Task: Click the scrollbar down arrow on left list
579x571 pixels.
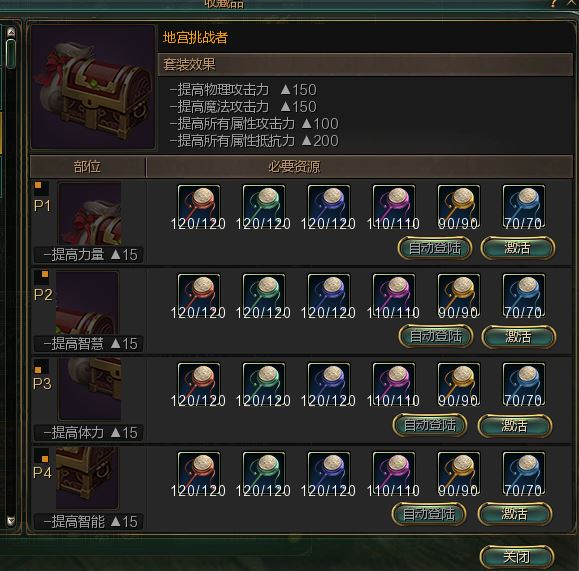Action: (x=11, y=520)
